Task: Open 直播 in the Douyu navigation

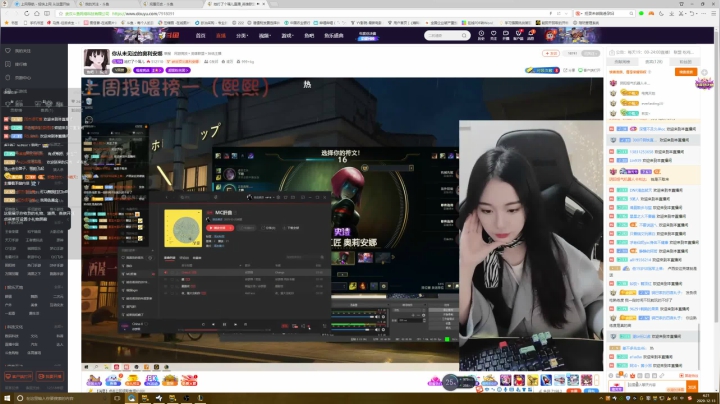Action: [x=221, y=35]
